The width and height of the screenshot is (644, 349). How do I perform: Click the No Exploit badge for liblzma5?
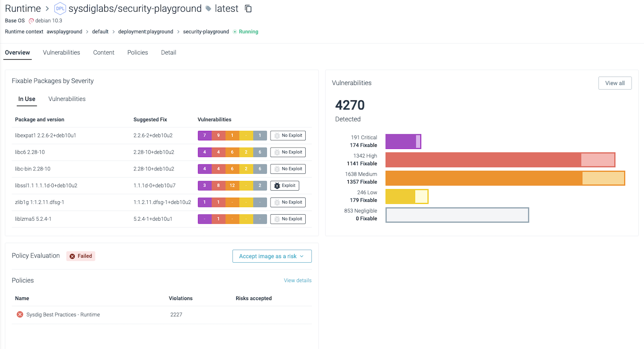288,219
